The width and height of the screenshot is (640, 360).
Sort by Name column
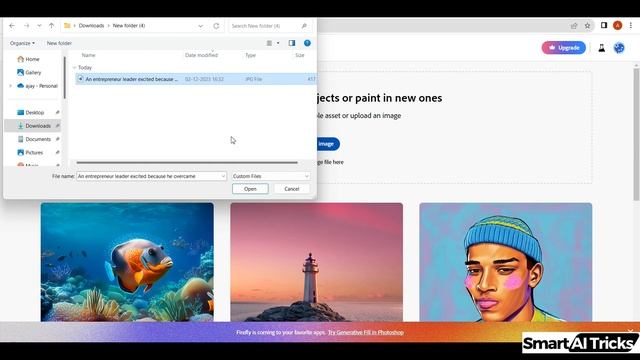pyautogui.click(x=89, y=55)
